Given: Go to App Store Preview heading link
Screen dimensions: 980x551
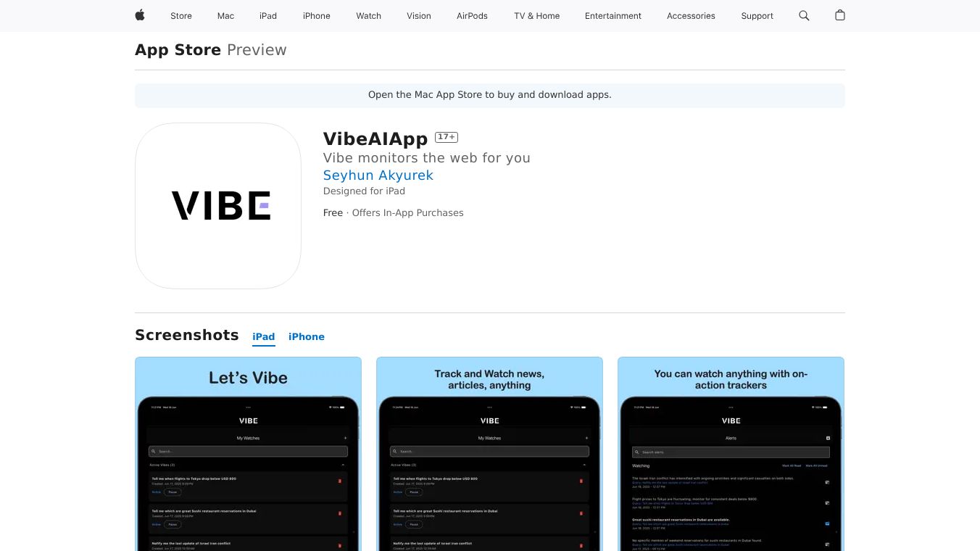Looking at the screenshot, I should click(211, 50).
